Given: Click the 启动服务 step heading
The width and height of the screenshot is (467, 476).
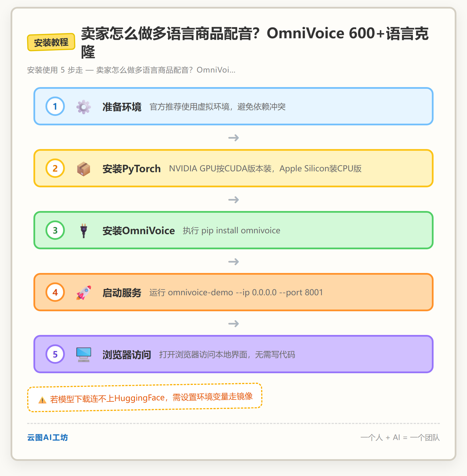Looking at the screenshot, I should coord(122,293).
